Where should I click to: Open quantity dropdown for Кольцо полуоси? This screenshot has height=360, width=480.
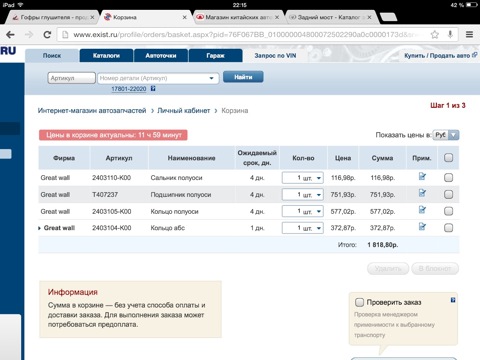click(303, 211)
